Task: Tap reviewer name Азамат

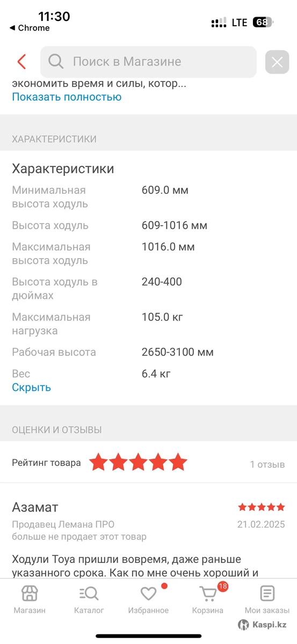Action: click(35, 507)
